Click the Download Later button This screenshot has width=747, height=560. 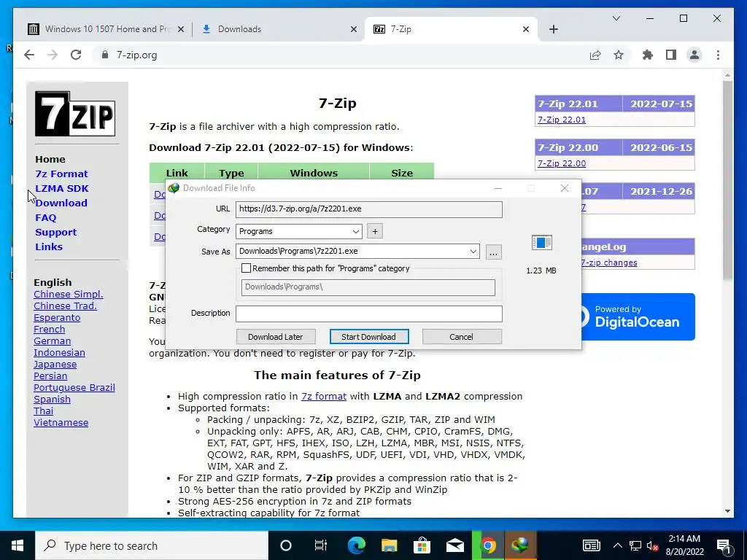click(x=275, y=337)
